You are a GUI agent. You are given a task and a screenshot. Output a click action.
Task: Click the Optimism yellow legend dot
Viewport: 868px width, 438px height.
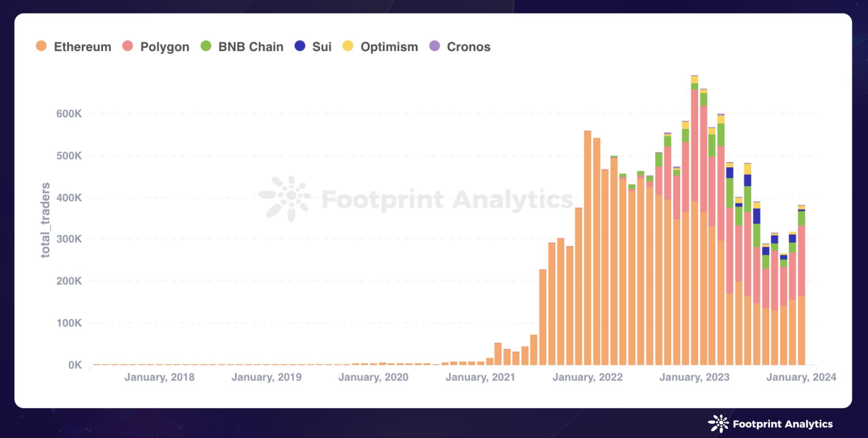point(348,46)
